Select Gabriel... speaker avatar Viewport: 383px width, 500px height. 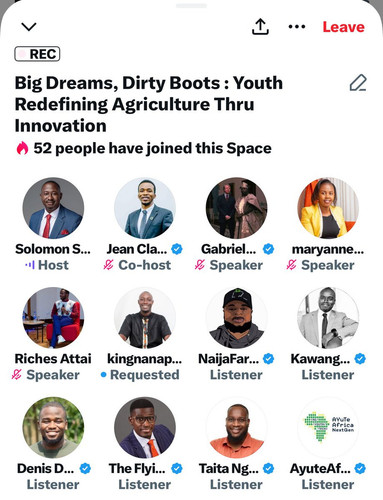pyautogui.click(x=237, y=208)
